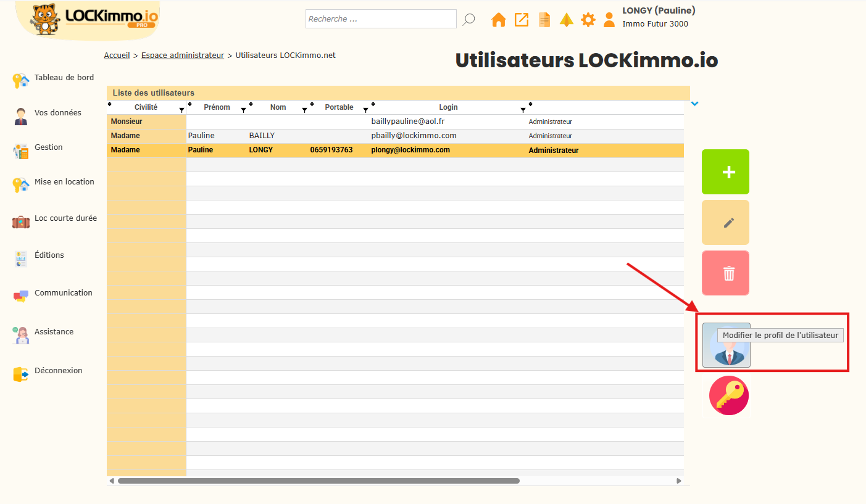Open the external link icon in header
The height and width of the screenshot is (504, 866).
[x=522, y=20]
